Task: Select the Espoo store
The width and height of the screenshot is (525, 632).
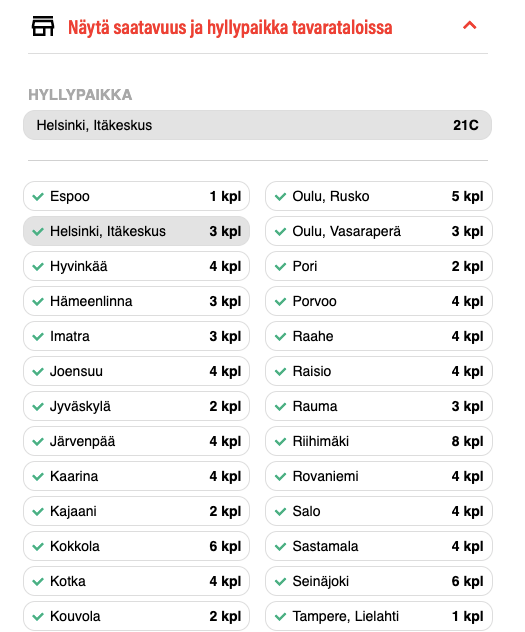Action: click(x=137, y=196)
